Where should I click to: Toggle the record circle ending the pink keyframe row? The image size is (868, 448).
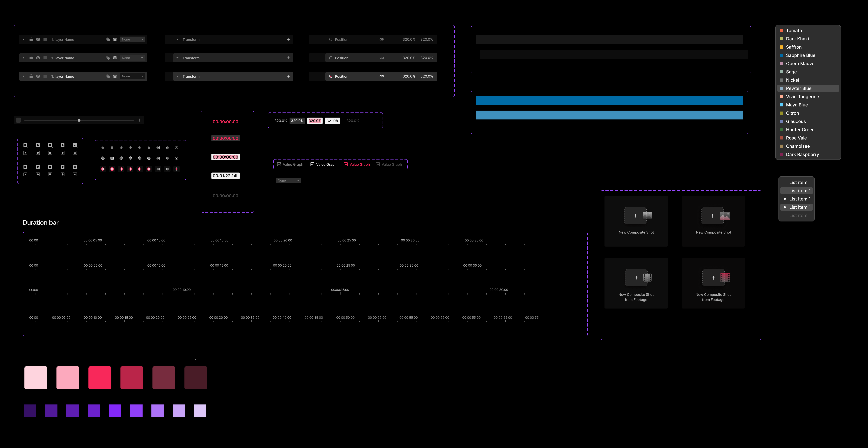tap(176, 169)
